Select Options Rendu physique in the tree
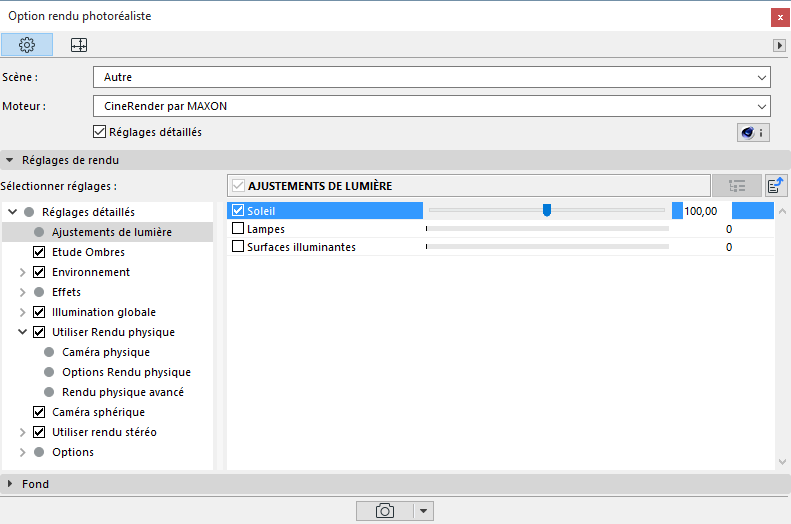The image size is (791, 524). click(x=127, y=372)
